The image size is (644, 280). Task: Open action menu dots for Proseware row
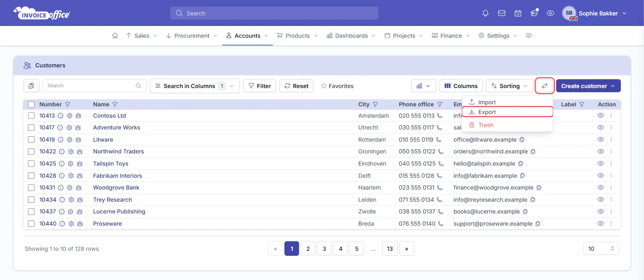(x=611, y=224)
